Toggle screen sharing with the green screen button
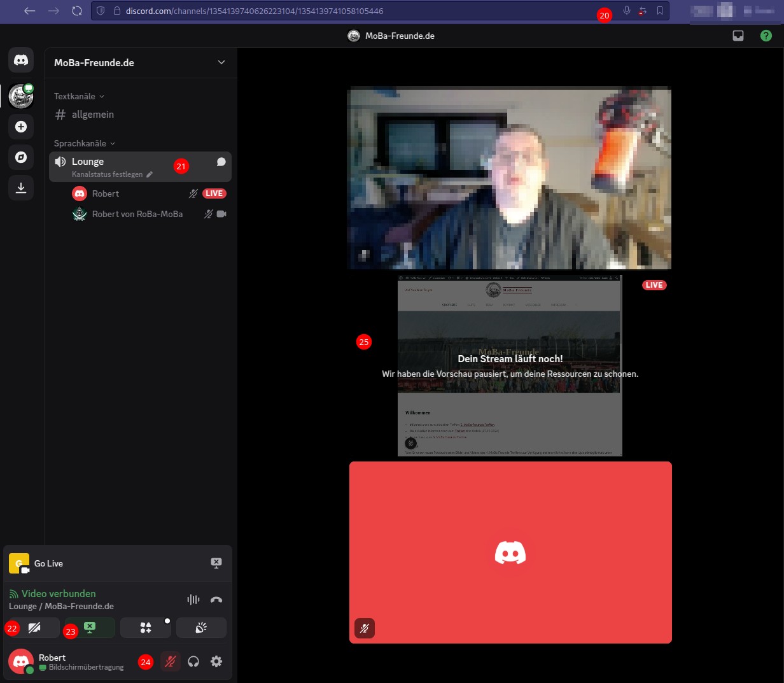Image resolution: width=784 pixels, height=683 pixels. click(90, 628)
